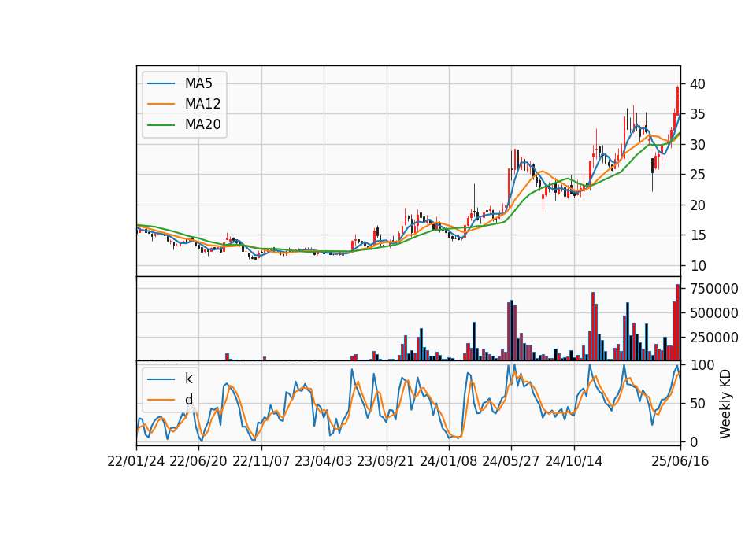
Task: Click the price axis value 15
Action: (697, 235)
